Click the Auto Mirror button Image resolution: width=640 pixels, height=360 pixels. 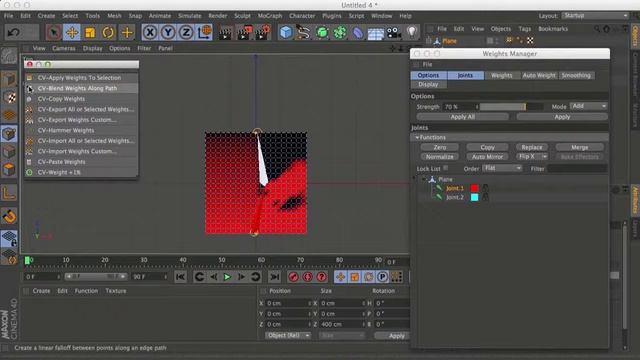[487, 157]
